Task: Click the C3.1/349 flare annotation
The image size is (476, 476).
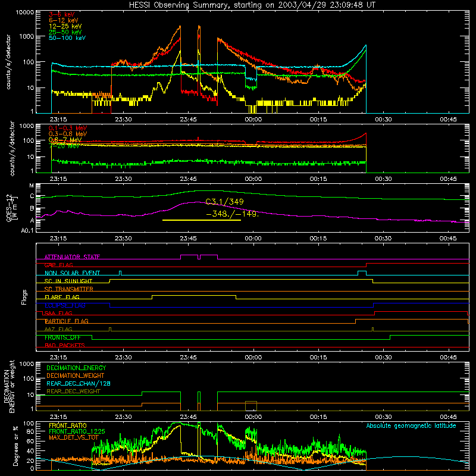Action: 225,202
